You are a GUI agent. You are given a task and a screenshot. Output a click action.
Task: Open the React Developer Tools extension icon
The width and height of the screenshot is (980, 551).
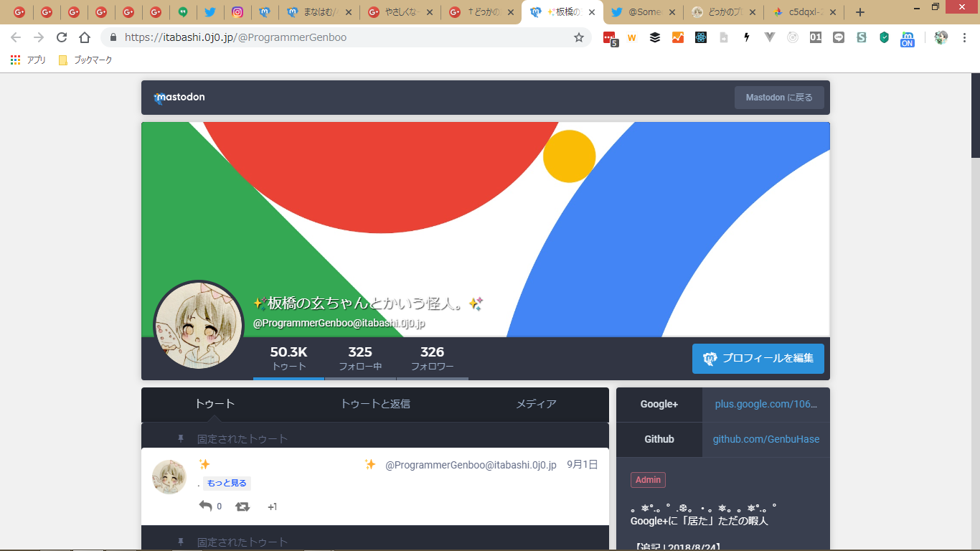click(701, 37)
